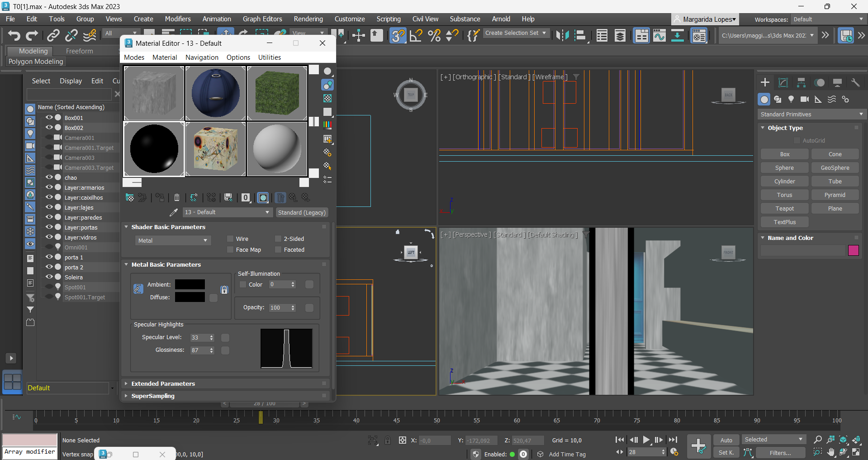Click the delete material trash icon
This screenshot has width=868, height=460.
[x=177, y=198]
